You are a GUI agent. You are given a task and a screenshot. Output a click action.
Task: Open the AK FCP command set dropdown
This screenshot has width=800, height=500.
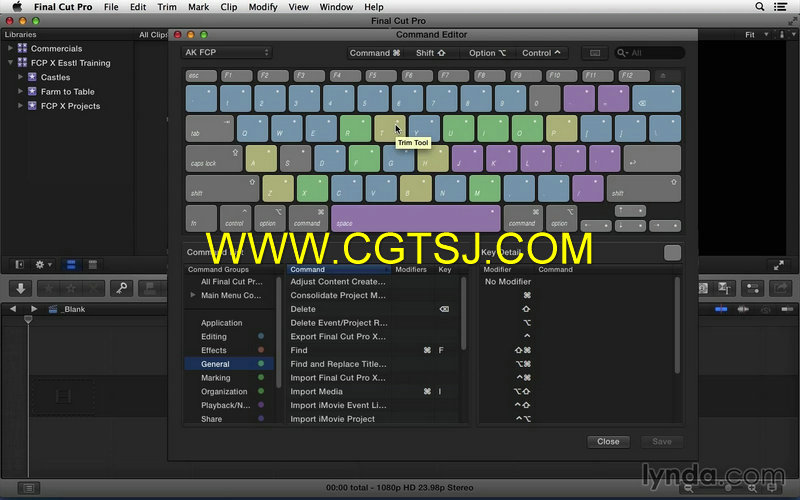227,53
